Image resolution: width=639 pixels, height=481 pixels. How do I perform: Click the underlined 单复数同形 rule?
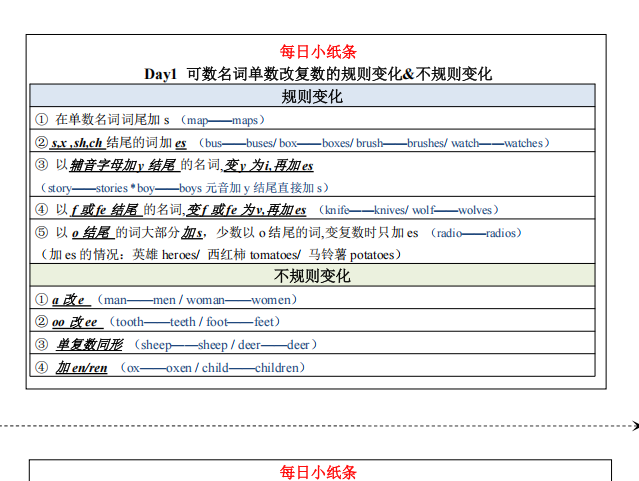[x=89, y=345]
